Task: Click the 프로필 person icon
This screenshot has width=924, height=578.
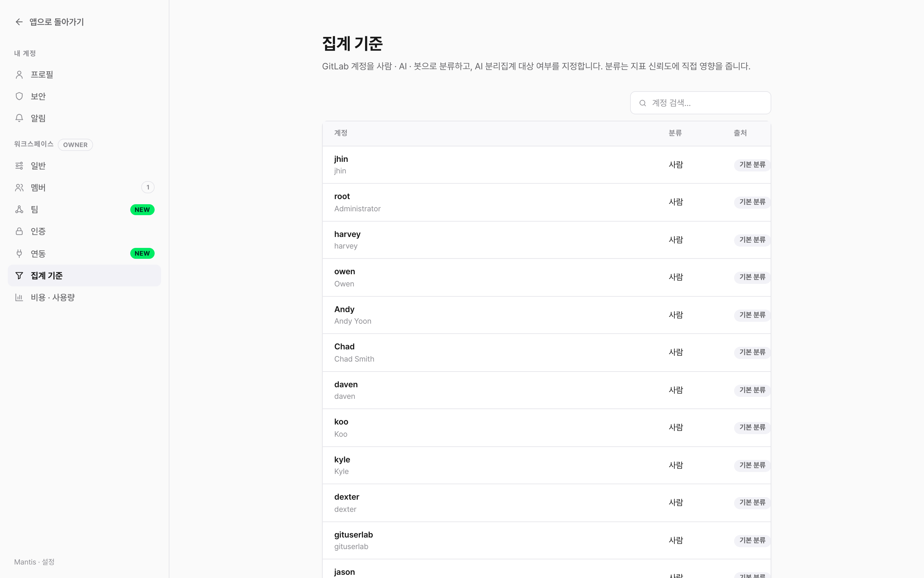Action: [19, 74]
